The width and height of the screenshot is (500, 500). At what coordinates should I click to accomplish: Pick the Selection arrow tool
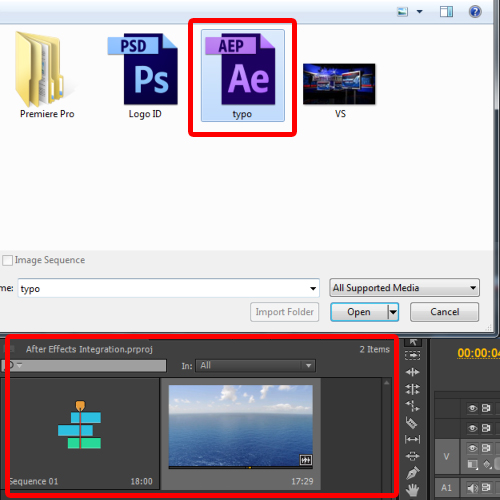tap(413, 342)
